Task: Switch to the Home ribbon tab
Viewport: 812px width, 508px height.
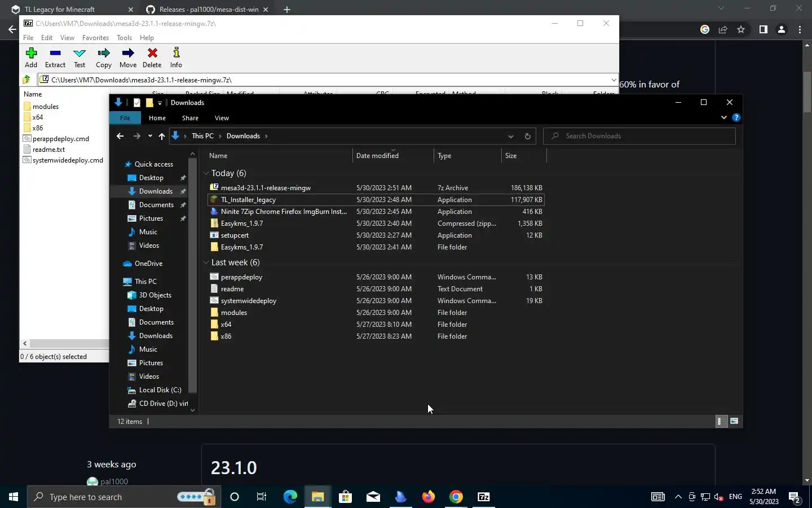Action: pos(157,118)
